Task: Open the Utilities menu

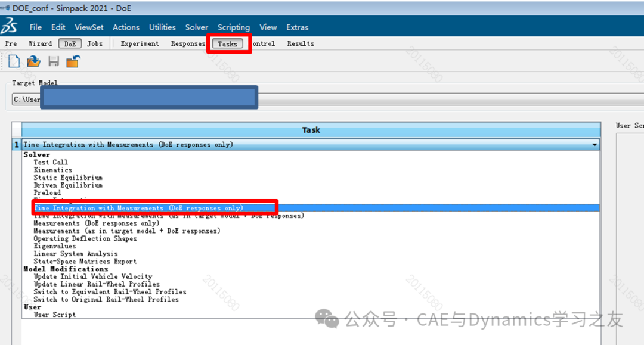Action: pyautogui.click(x=162, y=27)
